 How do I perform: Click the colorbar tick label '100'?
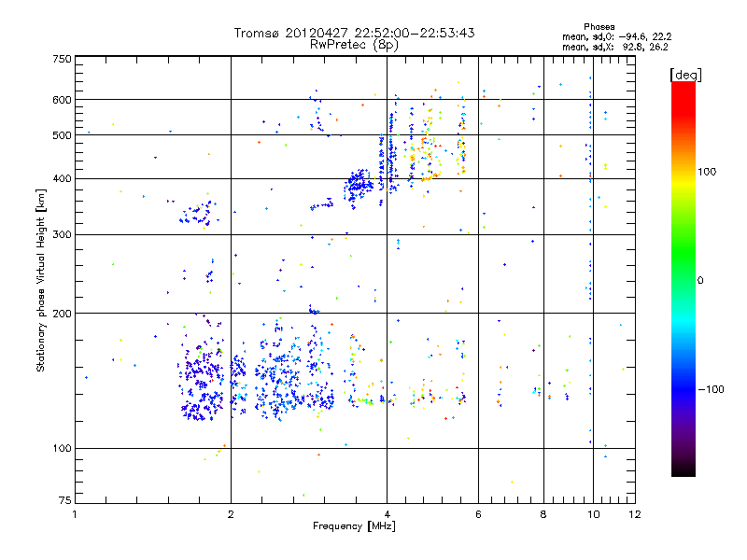pos(707,172)
